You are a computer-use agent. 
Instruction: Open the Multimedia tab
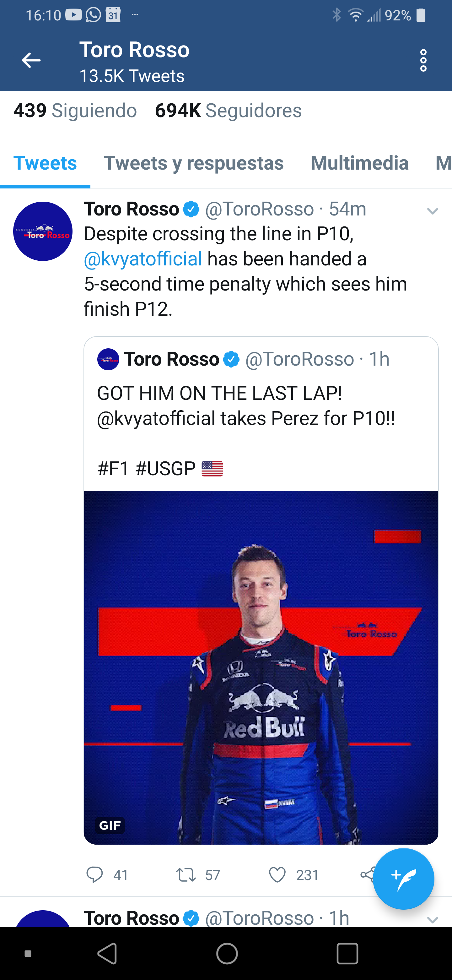click(359, 163)
